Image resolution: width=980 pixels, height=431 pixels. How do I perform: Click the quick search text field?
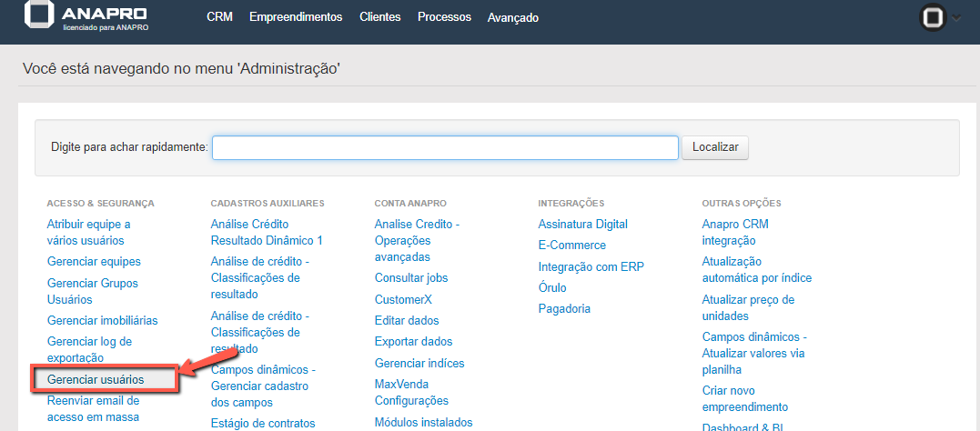445,147
